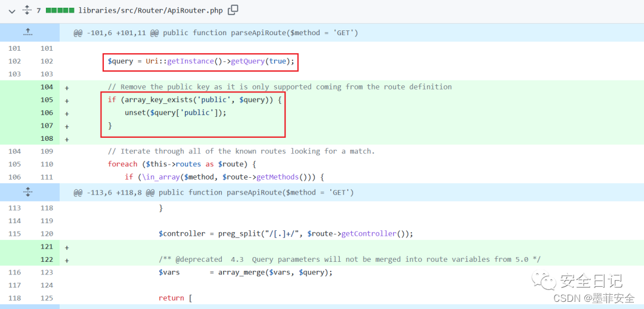
Task: Select hunk header @@ -101,6 +101,11 @@
Action: point(216,32)
